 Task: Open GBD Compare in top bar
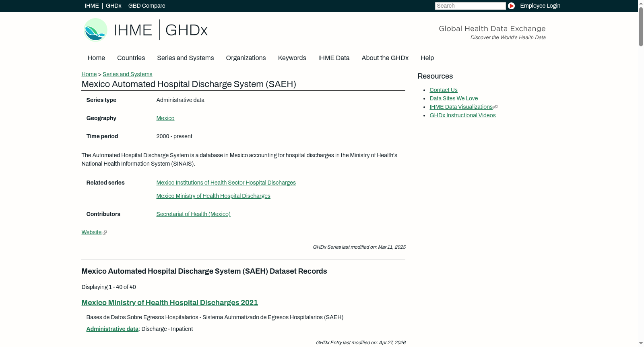147,6
